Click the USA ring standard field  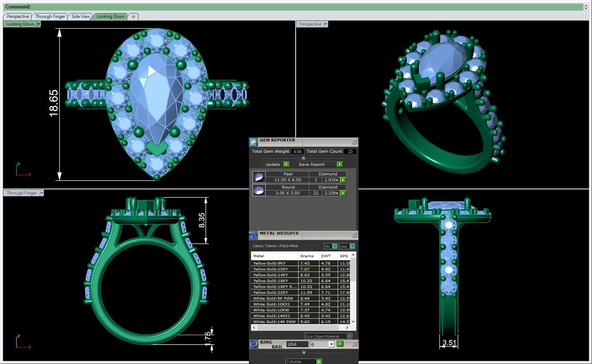point(297,344)
